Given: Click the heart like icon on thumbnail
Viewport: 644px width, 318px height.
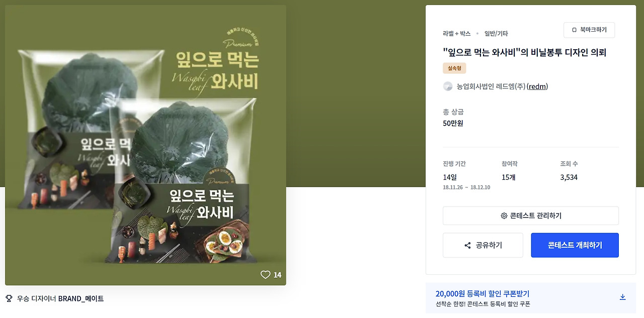Looking at the screenshot, I should pyautogui.click(x=265, y=275).
